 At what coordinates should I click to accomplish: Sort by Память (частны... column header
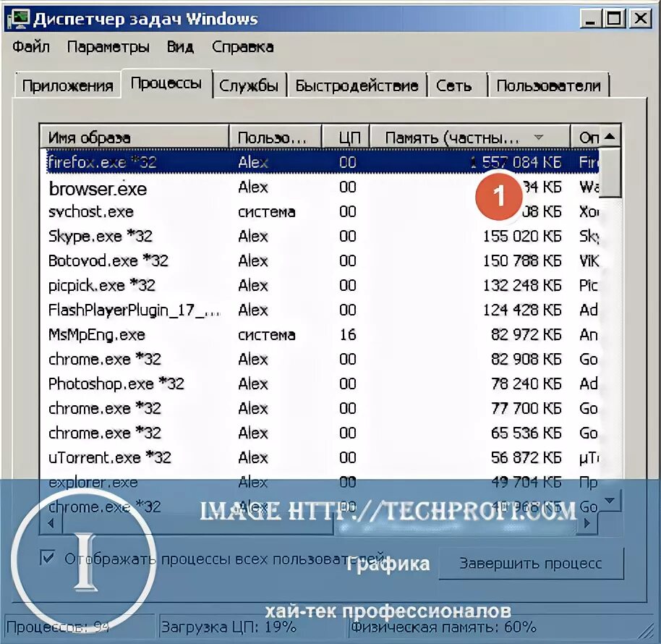(x=470, y=137)
